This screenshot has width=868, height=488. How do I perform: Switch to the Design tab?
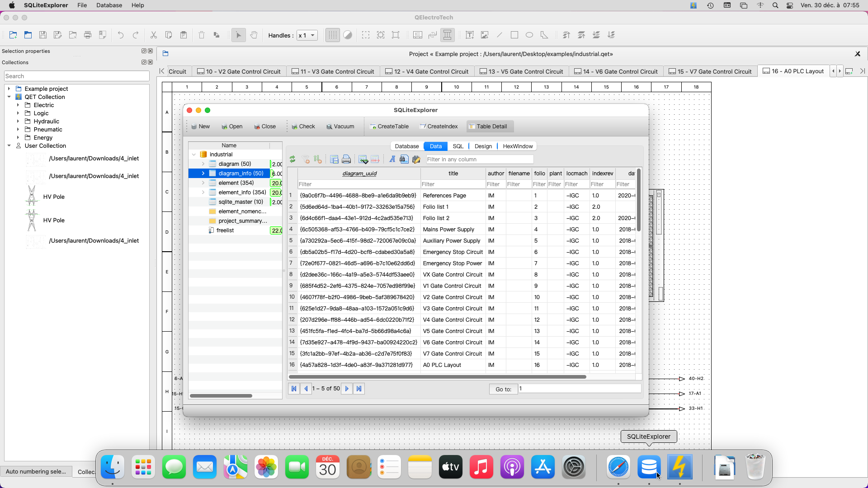[x=483, y=146]
